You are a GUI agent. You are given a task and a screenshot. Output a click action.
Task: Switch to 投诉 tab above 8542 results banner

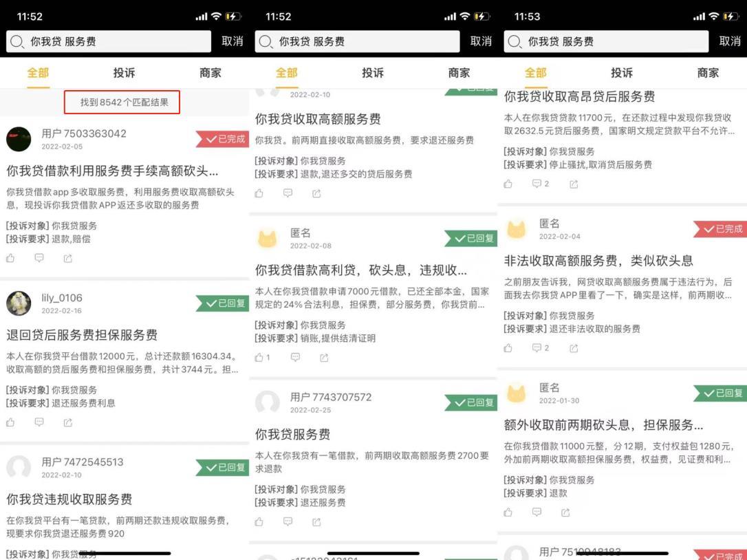[124, 73]
